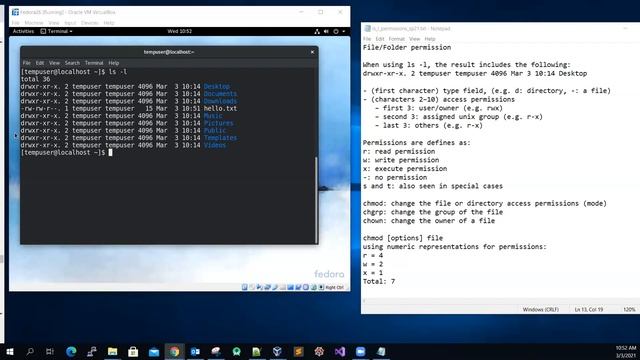Click the VirtualBox audio status indicator

[259, 287]
